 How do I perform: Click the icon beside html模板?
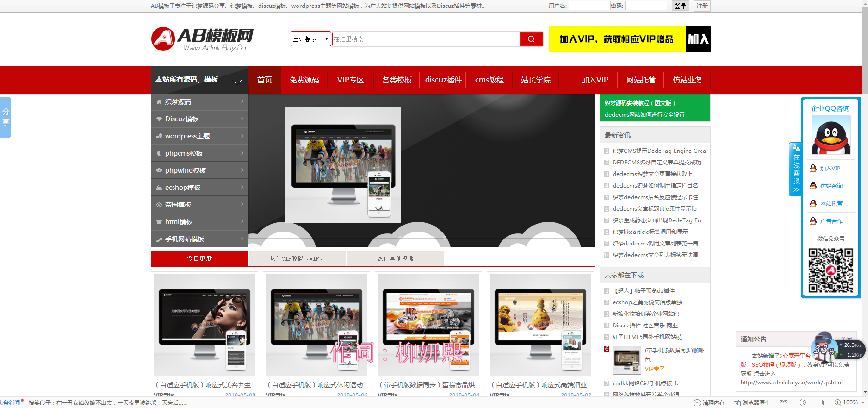(159, 222)
